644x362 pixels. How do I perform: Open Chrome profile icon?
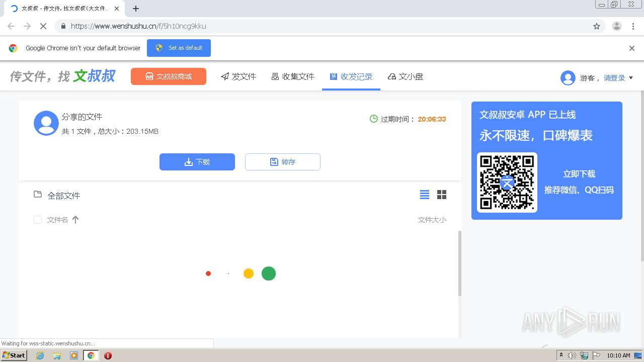[617, 26]
